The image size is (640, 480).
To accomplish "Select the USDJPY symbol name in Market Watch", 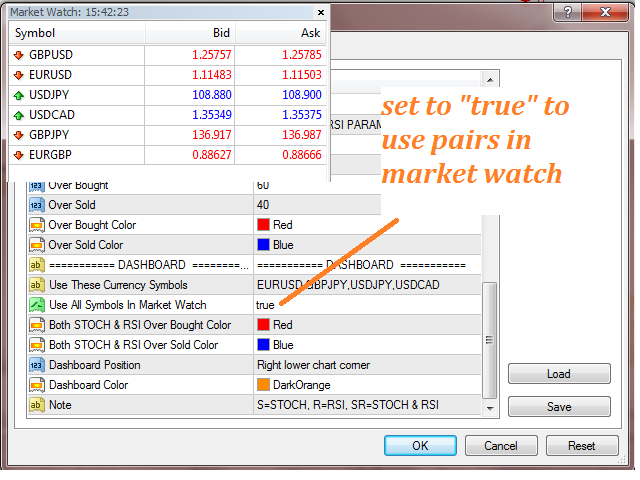I will pos(49,95).
